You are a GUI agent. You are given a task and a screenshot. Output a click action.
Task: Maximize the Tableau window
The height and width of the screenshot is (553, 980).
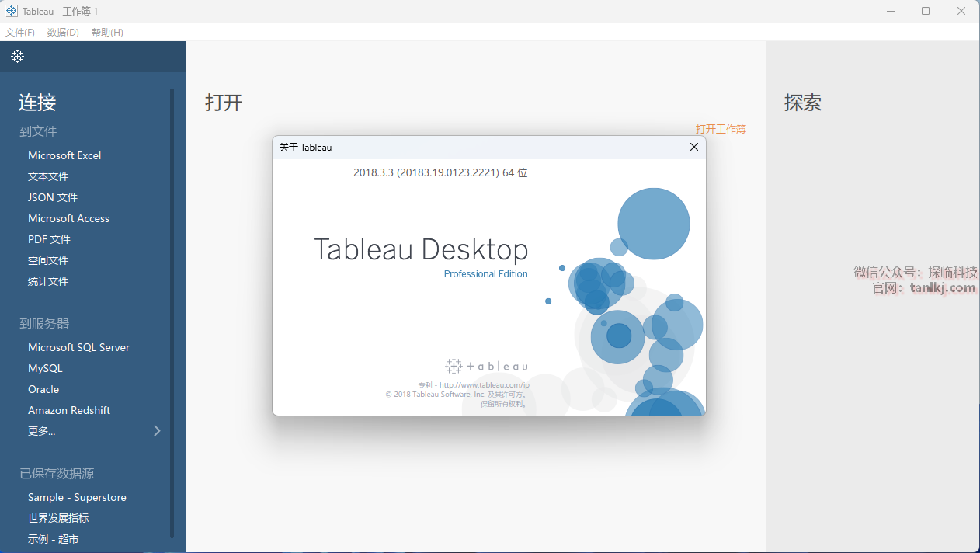926,11
